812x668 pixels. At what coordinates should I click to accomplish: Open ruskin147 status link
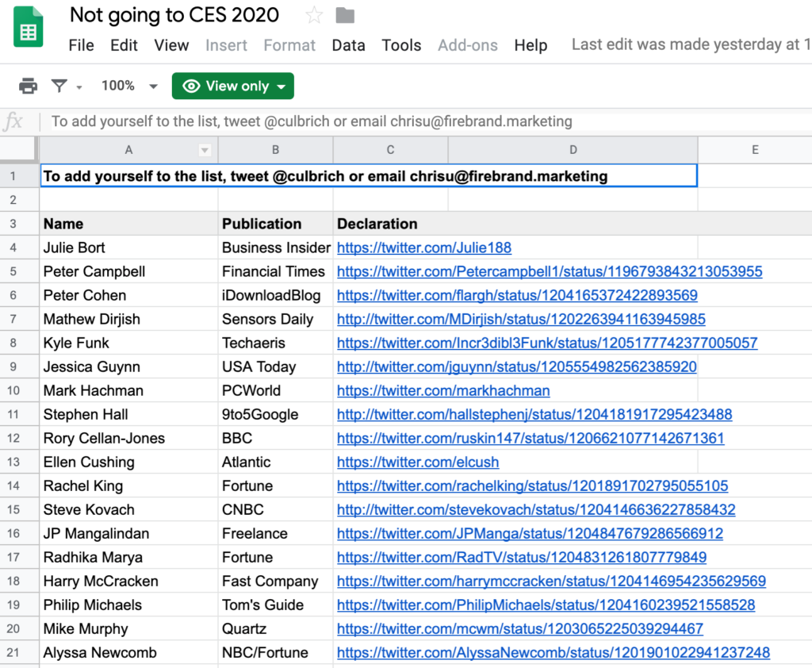coord(530,439)
